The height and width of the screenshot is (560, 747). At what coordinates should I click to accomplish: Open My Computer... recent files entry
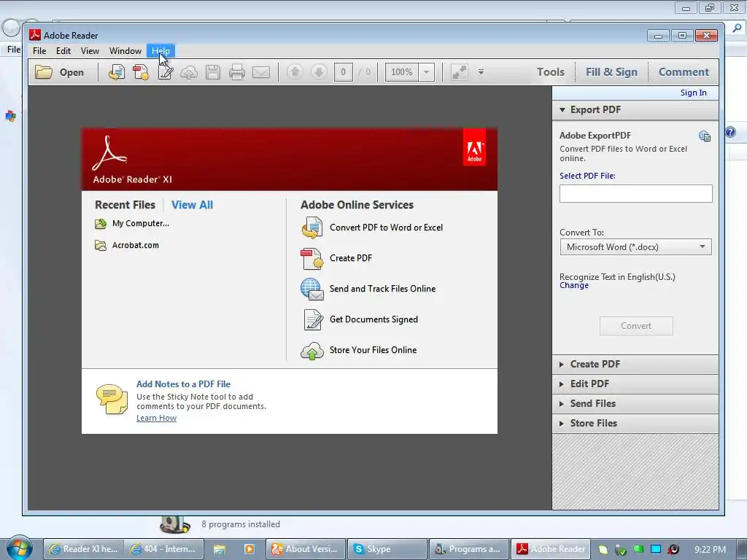pos(141,223)
